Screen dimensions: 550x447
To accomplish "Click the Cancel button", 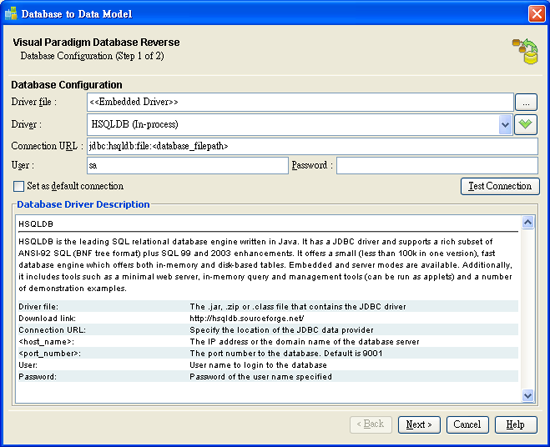I will coord(467,425).
